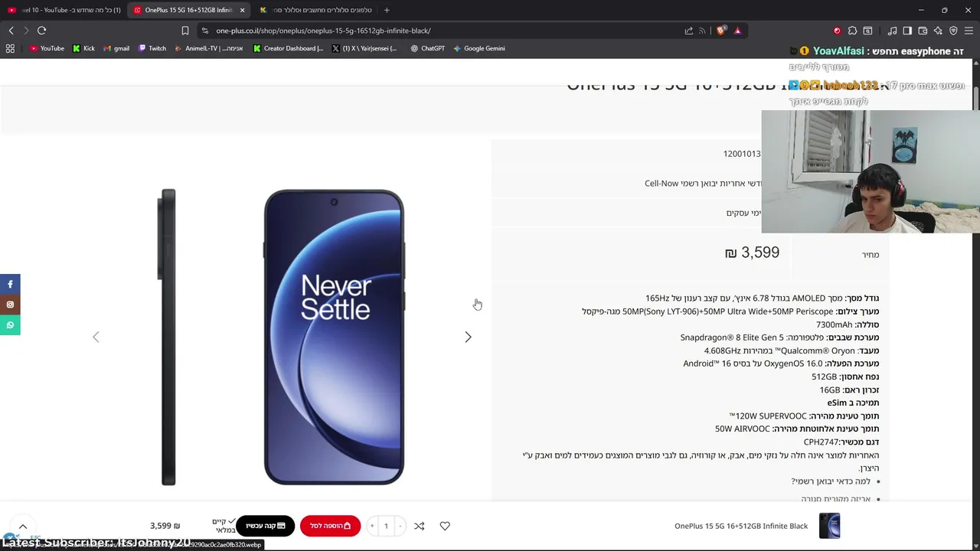980x551 pixels.
Task: Open the Kick bookmark
Action: [x=83, y=48]
